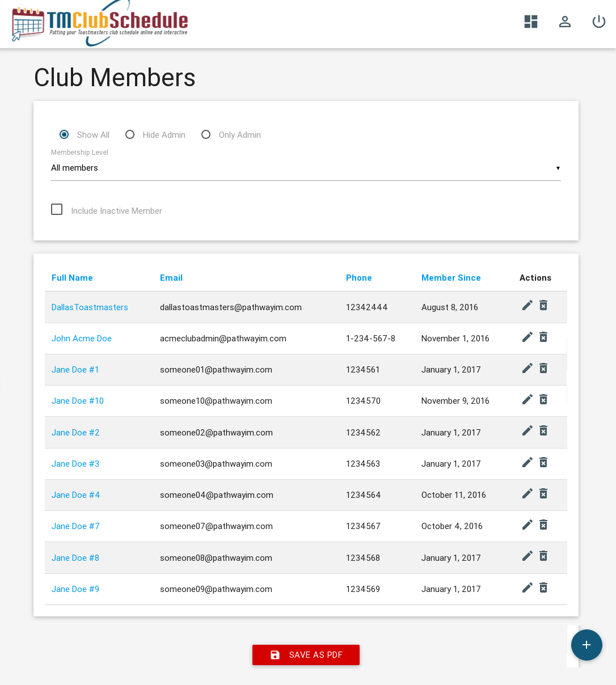
Task: Edit Jane Doe #3 entry
Action: point(528,463)
